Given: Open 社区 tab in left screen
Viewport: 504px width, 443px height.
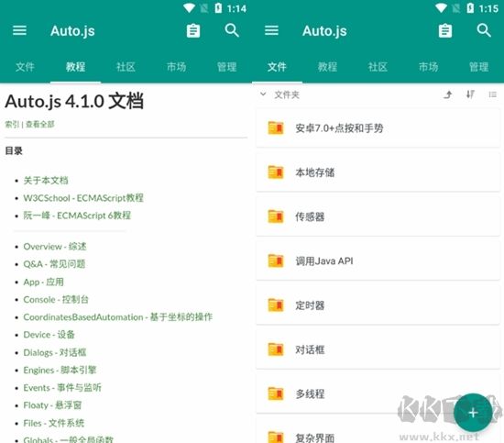Looking at the screenshot, I should tap(126, 67).
